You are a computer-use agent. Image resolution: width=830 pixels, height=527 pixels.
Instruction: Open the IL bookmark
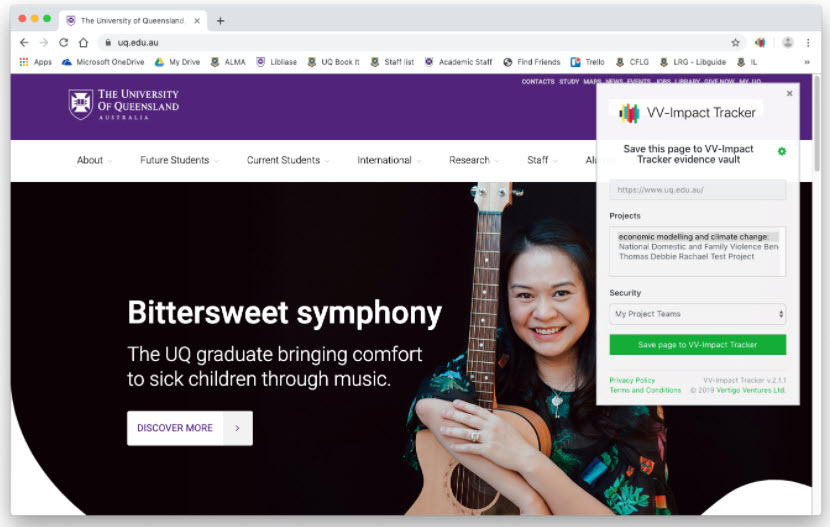pos(747,62)
